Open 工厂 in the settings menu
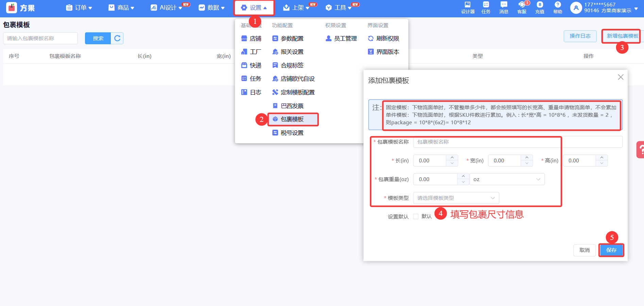 point(251,52)
